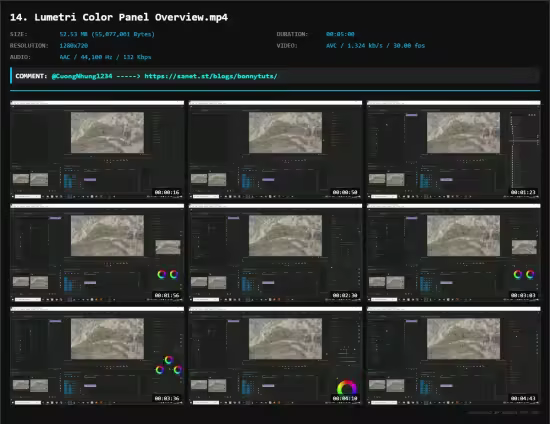The image size is (550, 424).
Task: Click the DURATION: label
Action: (x=292, y=34)
